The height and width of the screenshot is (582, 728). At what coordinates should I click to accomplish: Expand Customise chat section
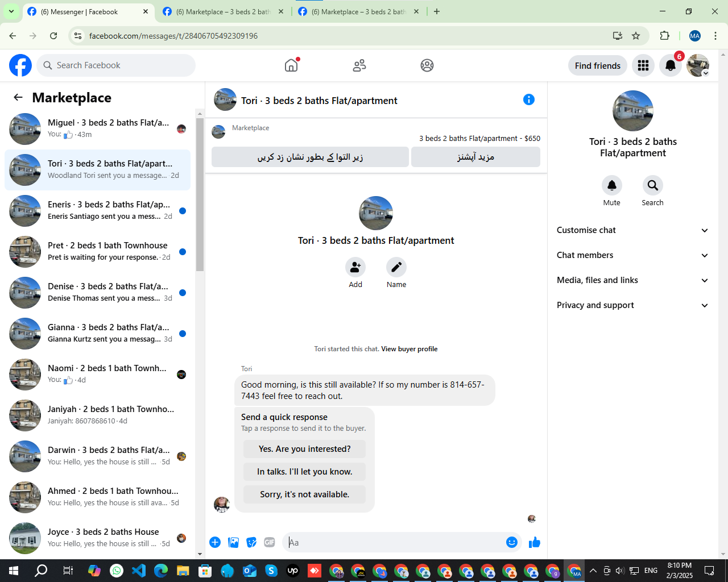632,230
